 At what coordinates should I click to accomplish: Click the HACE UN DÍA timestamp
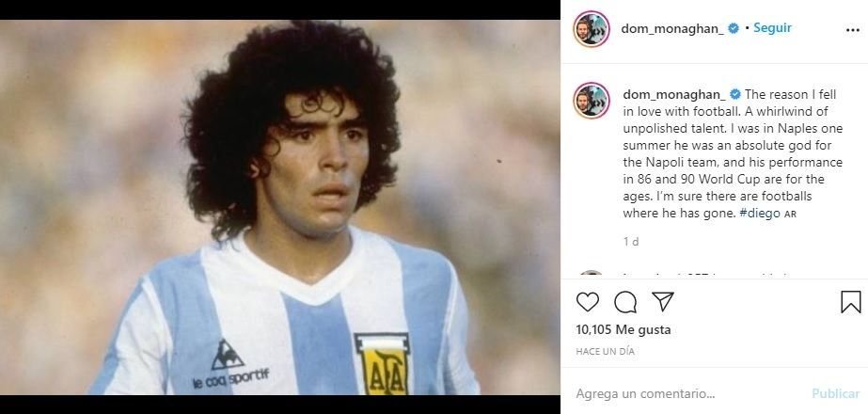pos(605,351)
